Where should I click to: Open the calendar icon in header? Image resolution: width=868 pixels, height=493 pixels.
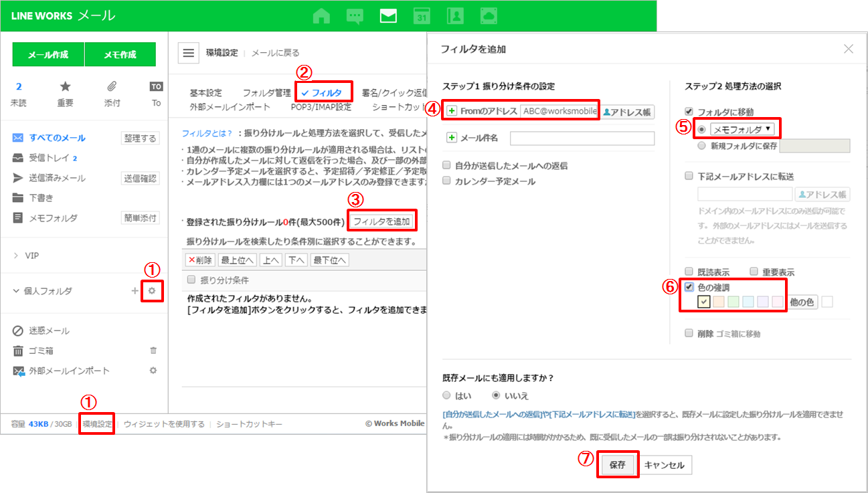[422, 16]
